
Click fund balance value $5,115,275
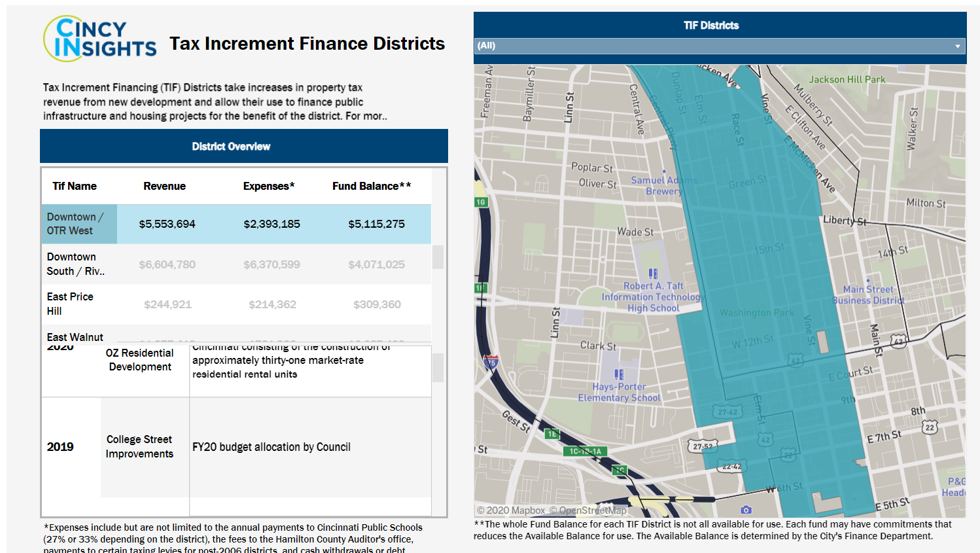tap(377, 224)
